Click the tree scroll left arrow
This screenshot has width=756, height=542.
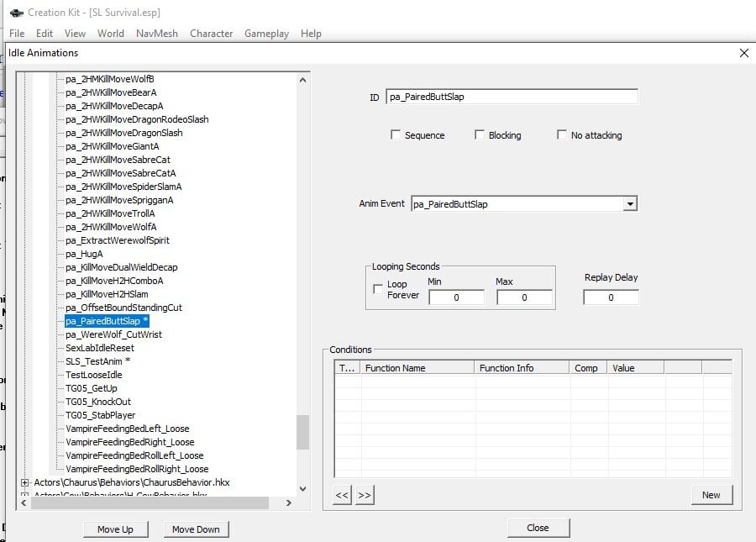[24, 503]
